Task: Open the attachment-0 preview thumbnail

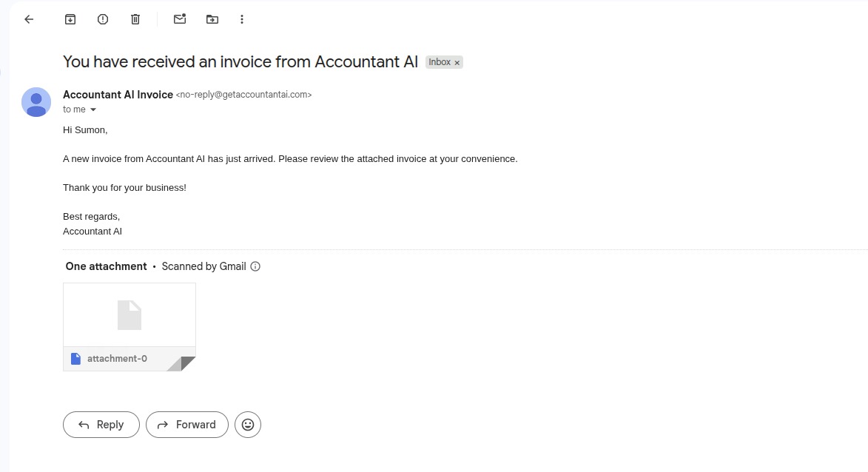Action: click(129, 315)
